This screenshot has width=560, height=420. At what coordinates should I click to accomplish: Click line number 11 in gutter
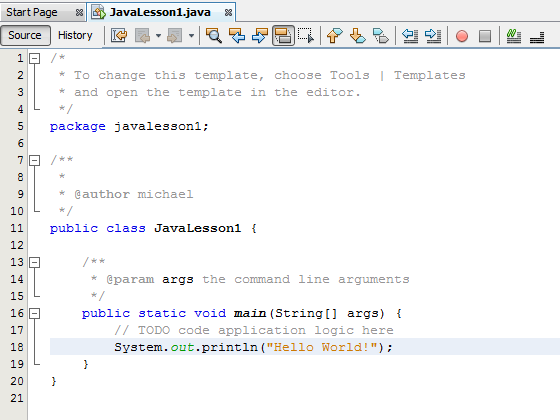[17, 228]
